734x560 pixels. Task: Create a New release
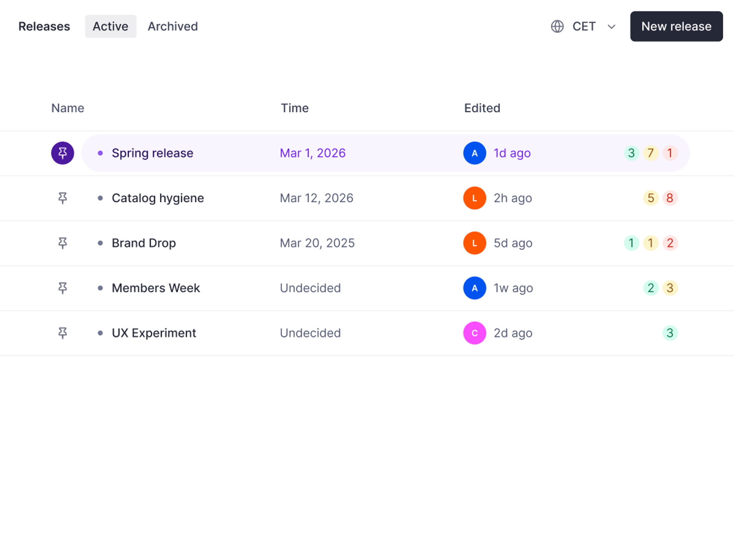tap(676, 27)
